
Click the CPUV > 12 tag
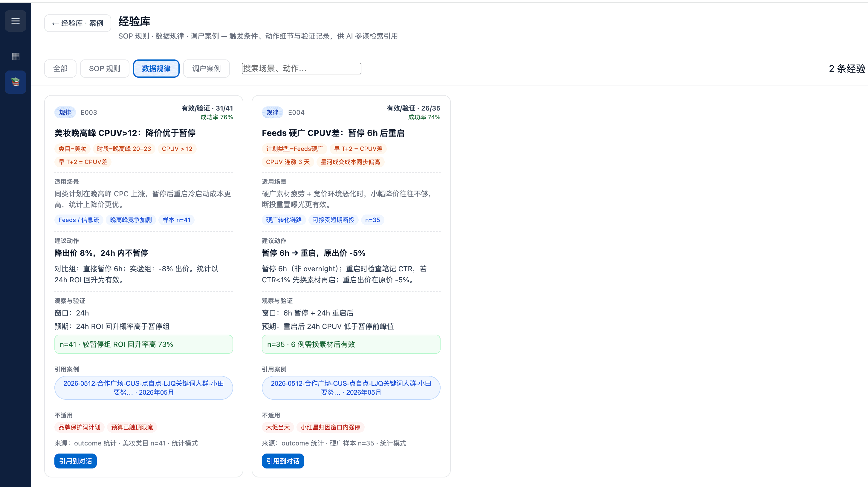pyautogui.click(x=177, y=149)
